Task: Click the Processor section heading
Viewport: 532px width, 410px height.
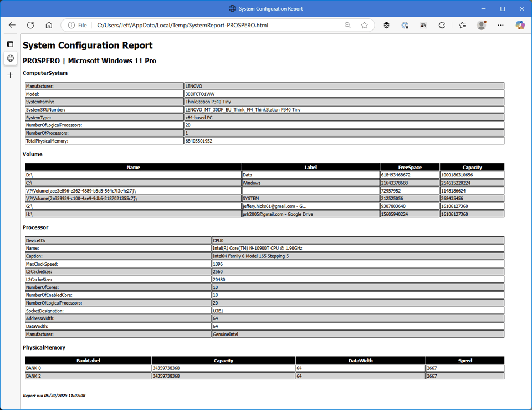Action: pos(35,227)
